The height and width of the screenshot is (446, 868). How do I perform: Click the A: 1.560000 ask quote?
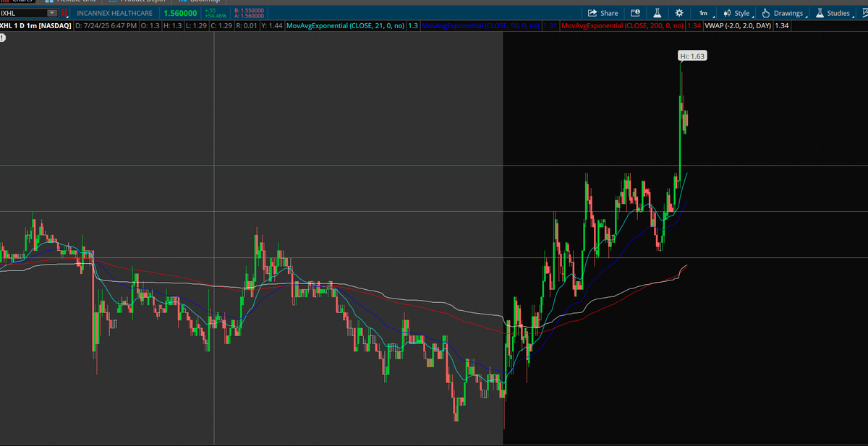[249, 17]
